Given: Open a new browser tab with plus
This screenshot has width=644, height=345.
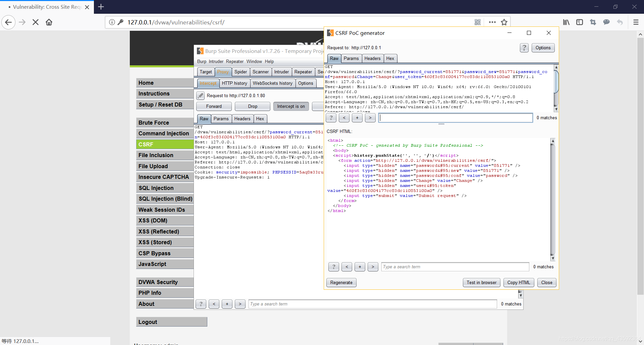Looking at the screenshot, I should [x=101, y=7].
